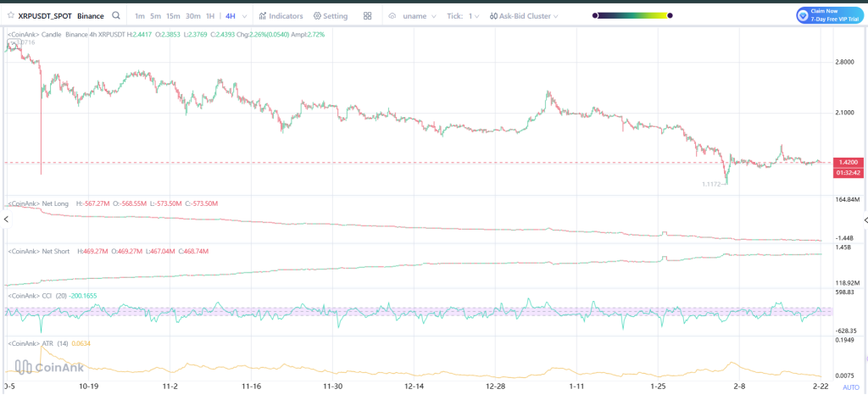Open the Ask-Bid Cluster dropdown
This screenshot has width=868, height=395.
click(524, 15)
